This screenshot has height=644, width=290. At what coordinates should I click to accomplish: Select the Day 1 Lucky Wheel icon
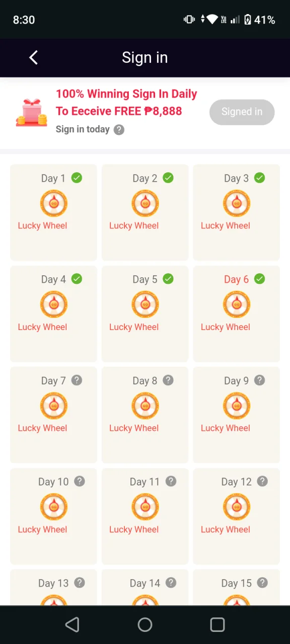[54, 204]
